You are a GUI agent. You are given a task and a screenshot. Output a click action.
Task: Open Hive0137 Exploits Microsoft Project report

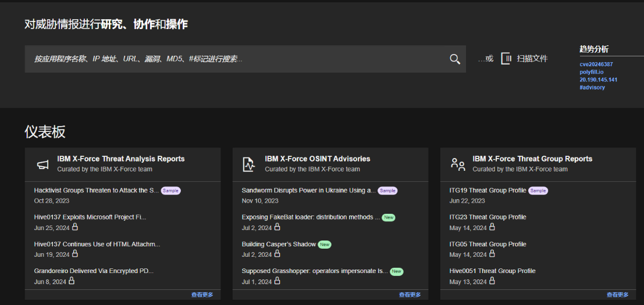(x=90, y=217)
